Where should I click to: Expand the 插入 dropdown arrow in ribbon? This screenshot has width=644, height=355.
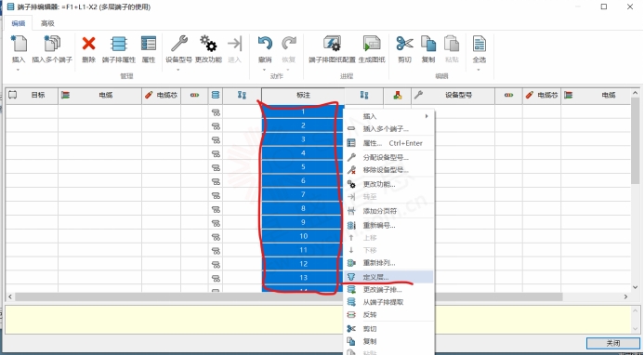pos(18,70)
